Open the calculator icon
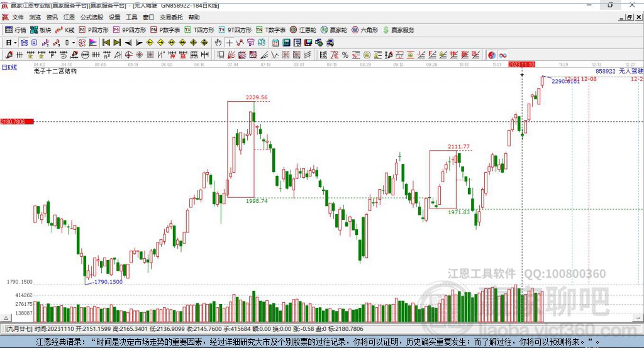The image size is (644, 348). click(x=287, y=43)
